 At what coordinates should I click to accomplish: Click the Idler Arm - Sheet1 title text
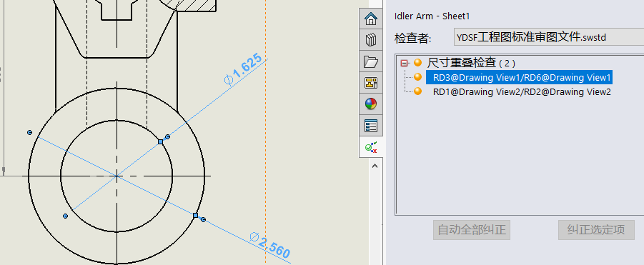pyautogui.click(x=432, y=16)
